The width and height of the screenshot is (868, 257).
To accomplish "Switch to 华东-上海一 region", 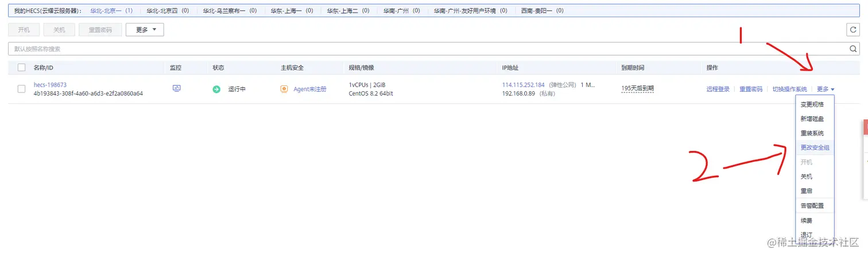I will click(x=292, y=11).
